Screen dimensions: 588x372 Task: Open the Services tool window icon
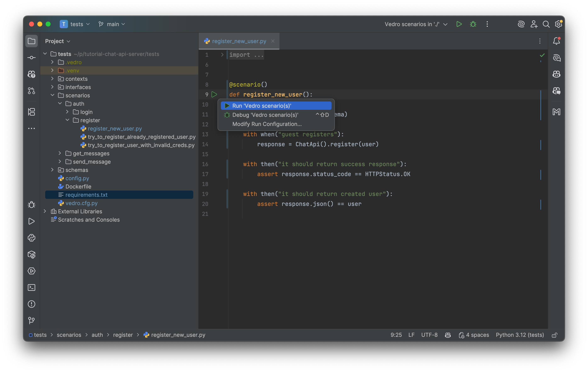(31, 271)
